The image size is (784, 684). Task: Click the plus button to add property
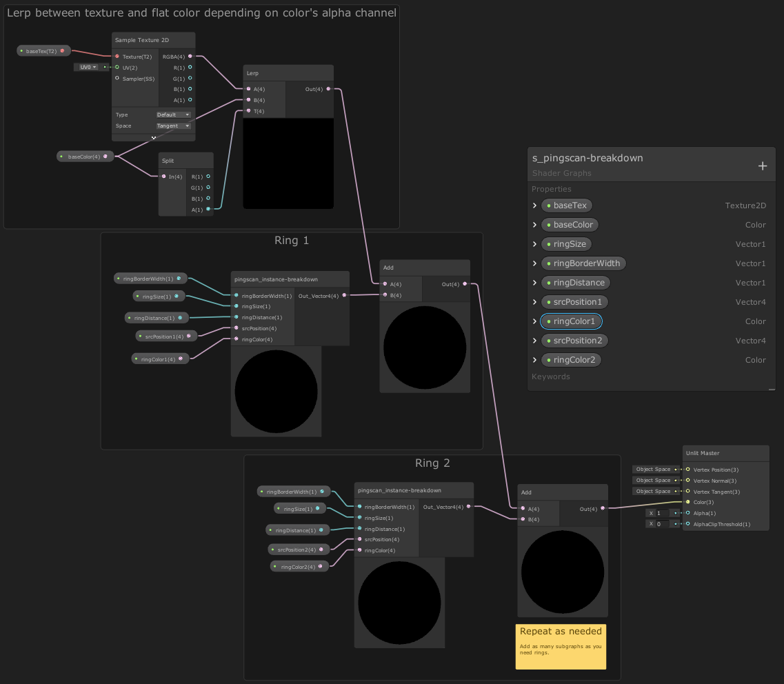coord(763,166)
